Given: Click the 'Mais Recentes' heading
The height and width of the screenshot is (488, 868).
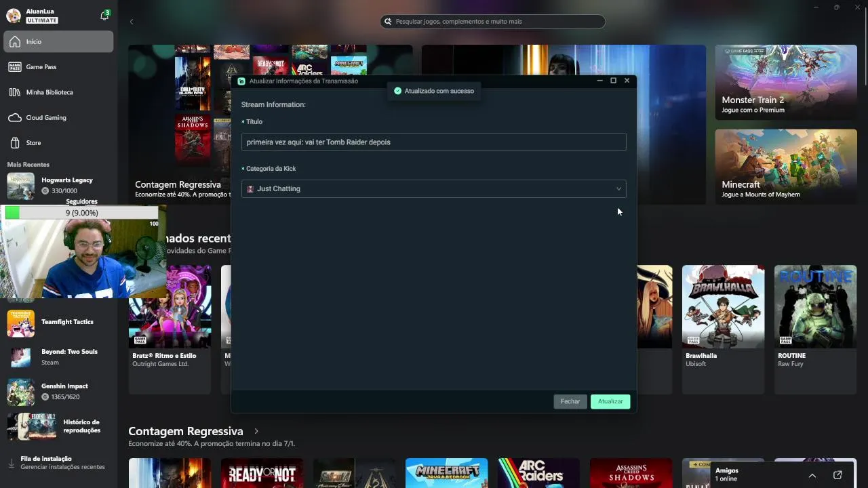Looking at the screenshot, I should click(28, 165).
